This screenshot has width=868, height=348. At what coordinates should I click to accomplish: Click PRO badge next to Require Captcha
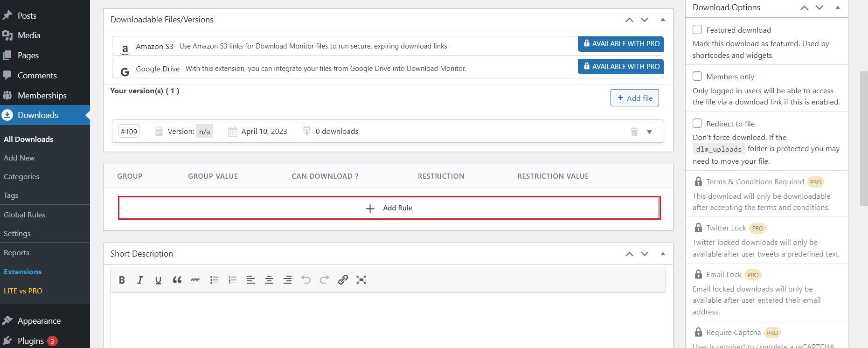[x=772, y=333]
